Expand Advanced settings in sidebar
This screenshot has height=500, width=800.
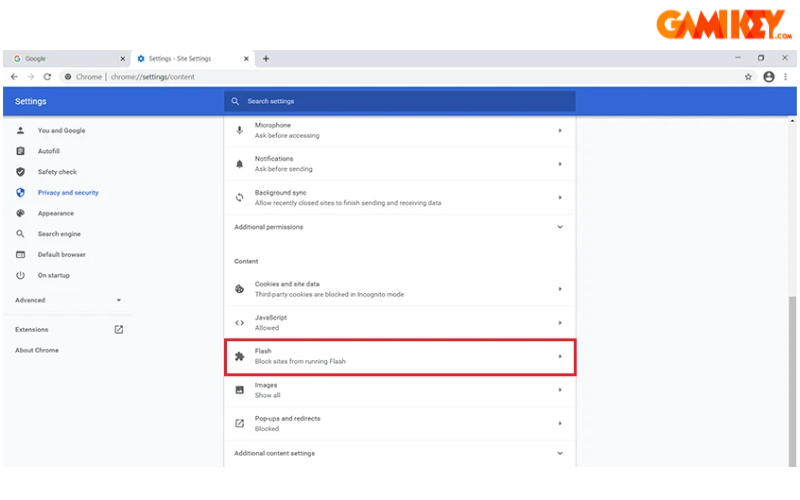tap(118, 300)
